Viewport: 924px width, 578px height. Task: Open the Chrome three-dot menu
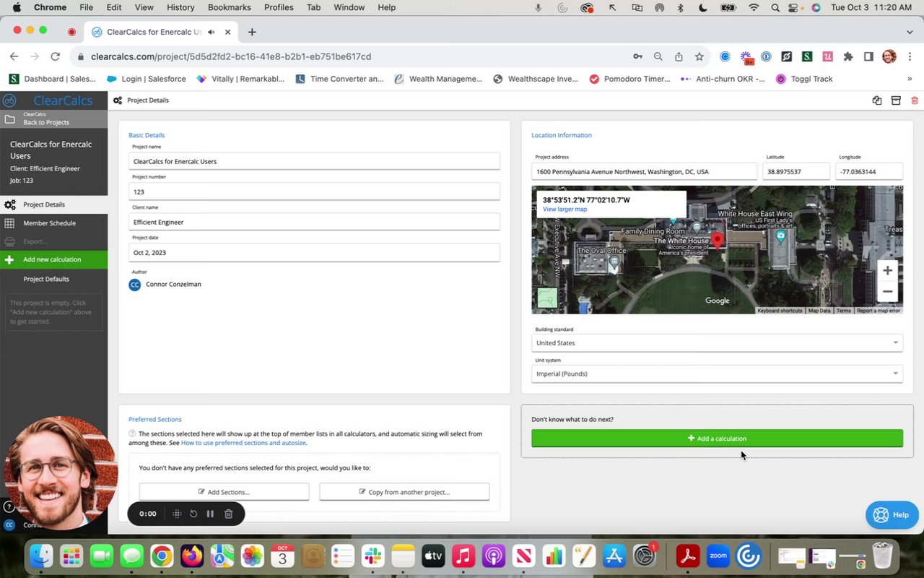(910, 56)
